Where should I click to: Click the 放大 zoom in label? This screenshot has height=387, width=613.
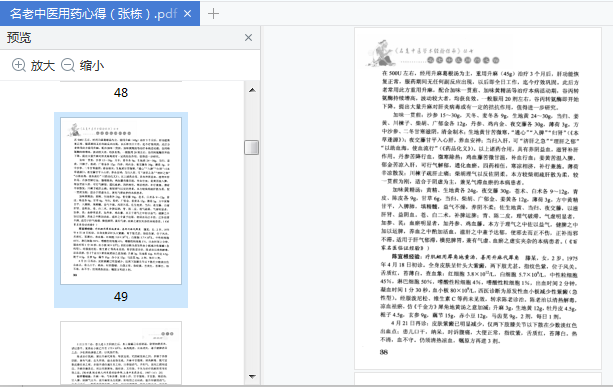click(43, 65)
